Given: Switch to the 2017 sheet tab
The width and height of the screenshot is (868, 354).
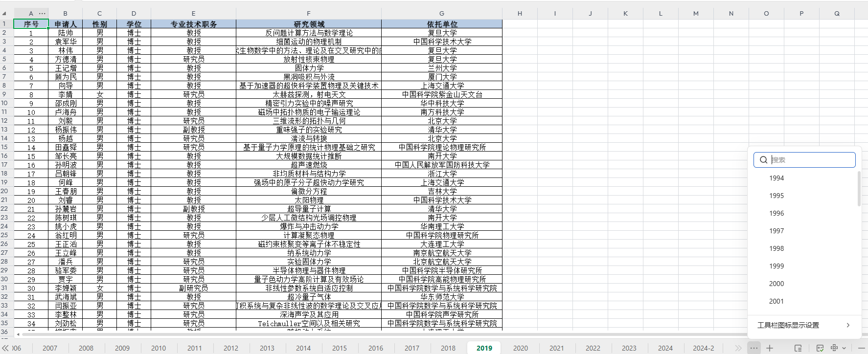Looking at the screenshot, I should [412, 348].
